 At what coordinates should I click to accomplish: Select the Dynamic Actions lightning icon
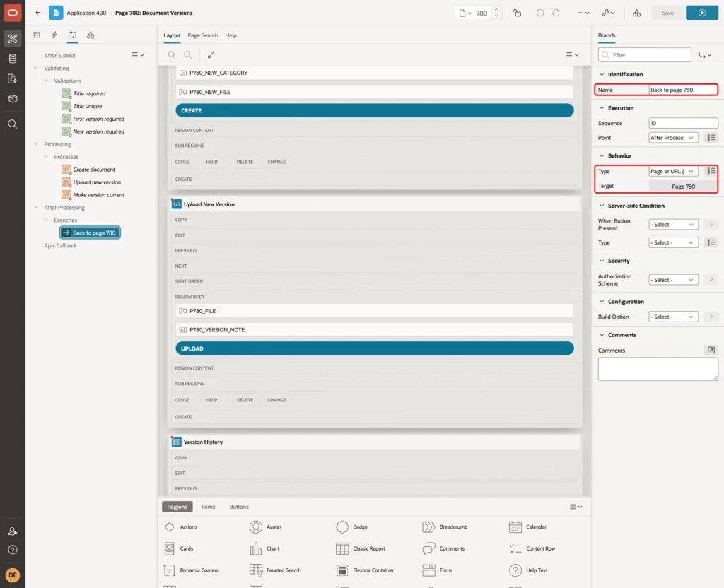click(x=54, y=35)
